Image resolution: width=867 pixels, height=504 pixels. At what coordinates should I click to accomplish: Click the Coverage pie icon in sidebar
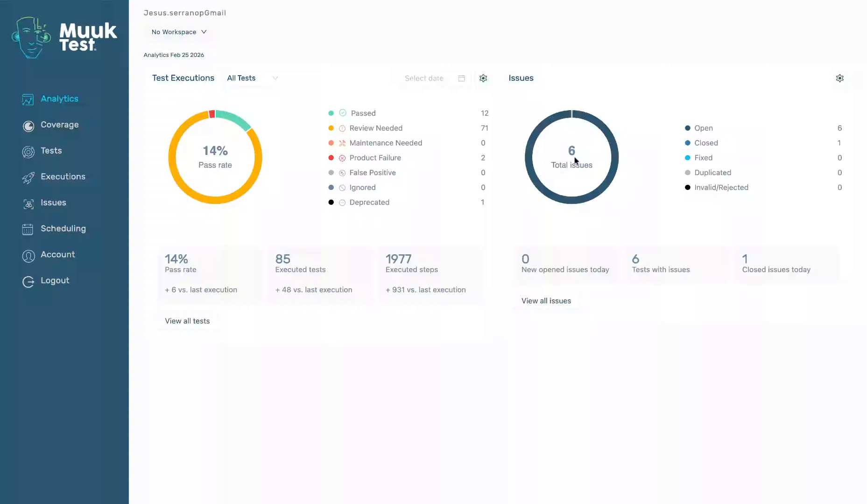tap(28, 126)
